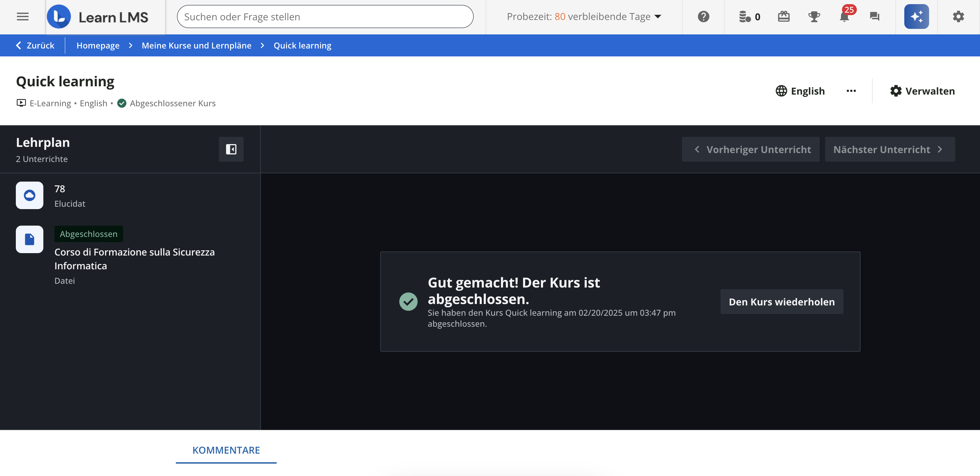The image size is (980, 476).
Task: Open the settings gear in header
Action: (958, 17)
